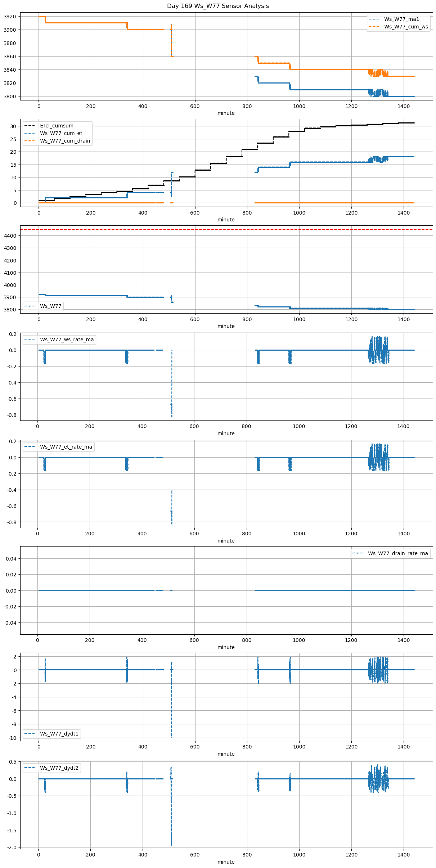Viewport: 436px width, 868px height.
Task: Select the Ws_W77_ws_rate_ma legend entry
Action: tap(67, 339)
